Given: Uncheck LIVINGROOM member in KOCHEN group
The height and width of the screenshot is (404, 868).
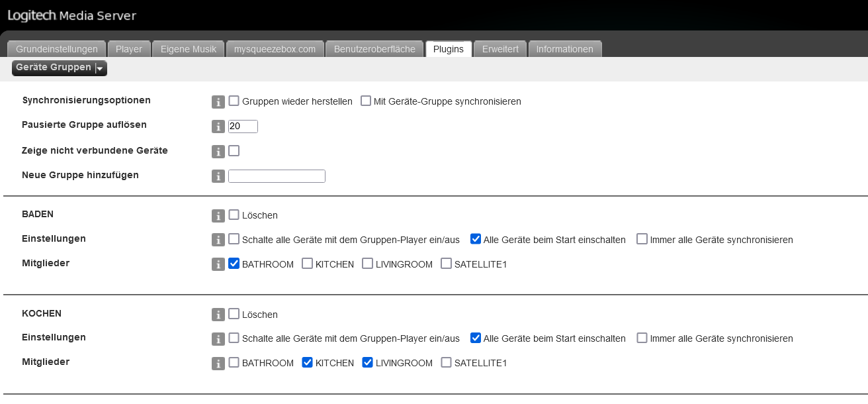Looking at the screenshot, I should pyautogui.click(x=368, y=362).
